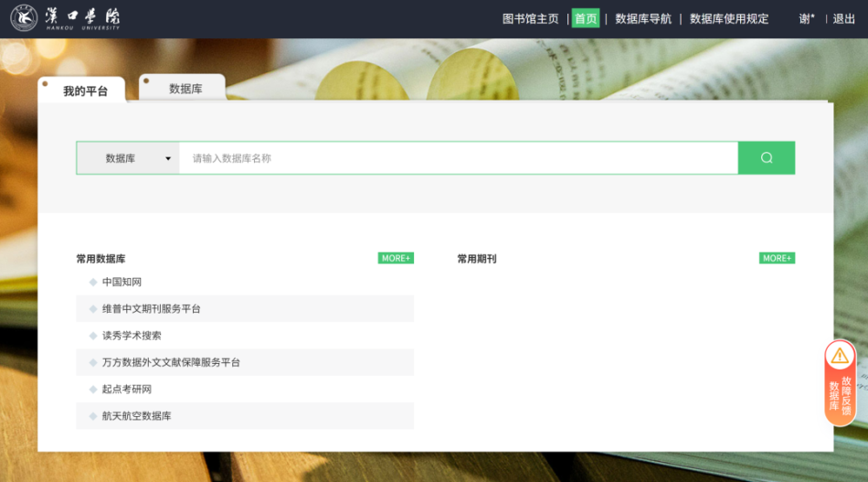The width and height of the screenshot is (868, 482).
Task: Open 图书馆主页 in the top navigation
Action: [x=530, y=18]
